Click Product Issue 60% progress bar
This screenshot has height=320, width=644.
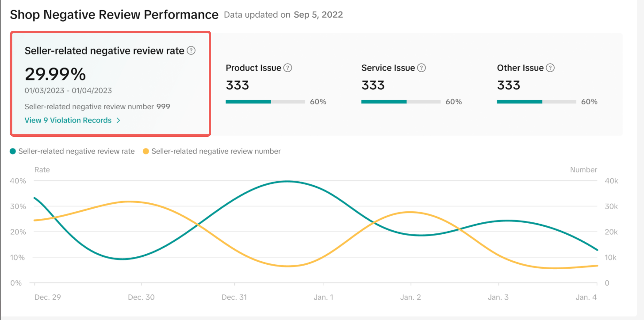(x=265, y=102)
